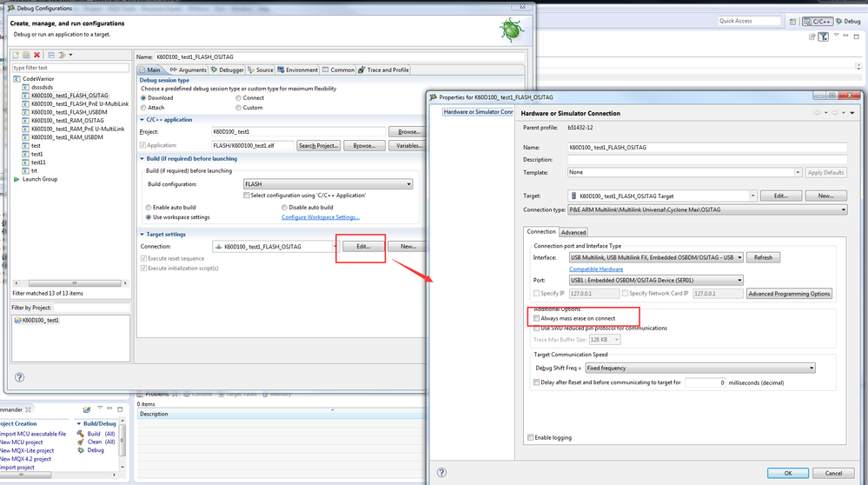Collapse all configurations in the tree

click(51, 55)
